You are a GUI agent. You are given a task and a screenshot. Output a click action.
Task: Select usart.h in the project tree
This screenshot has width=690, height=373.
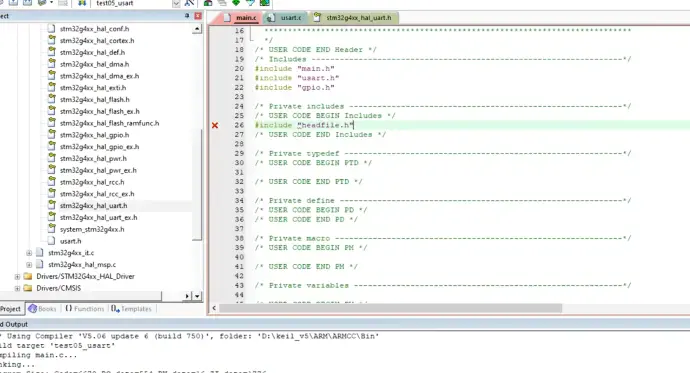coord(70,241)
